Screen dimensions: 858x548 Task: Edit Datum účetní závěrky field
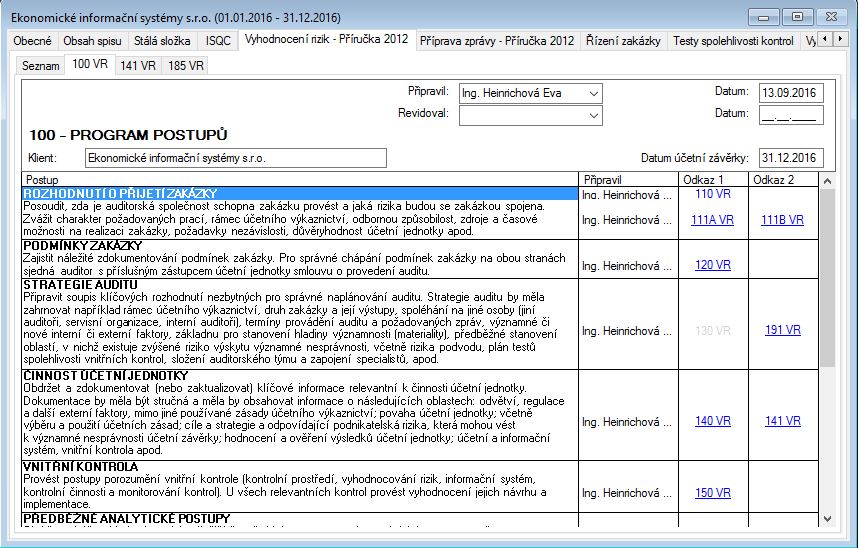click(791, 158)
